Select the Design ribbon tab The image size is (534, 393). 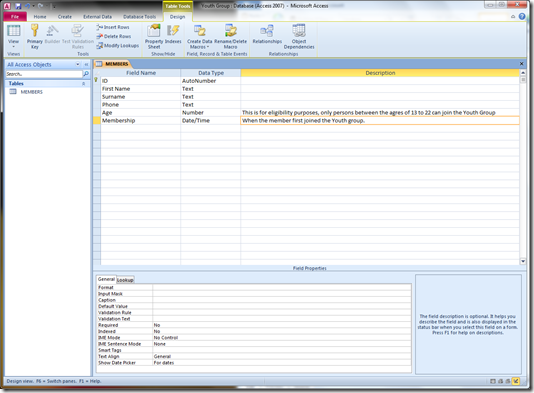point(177,17)
